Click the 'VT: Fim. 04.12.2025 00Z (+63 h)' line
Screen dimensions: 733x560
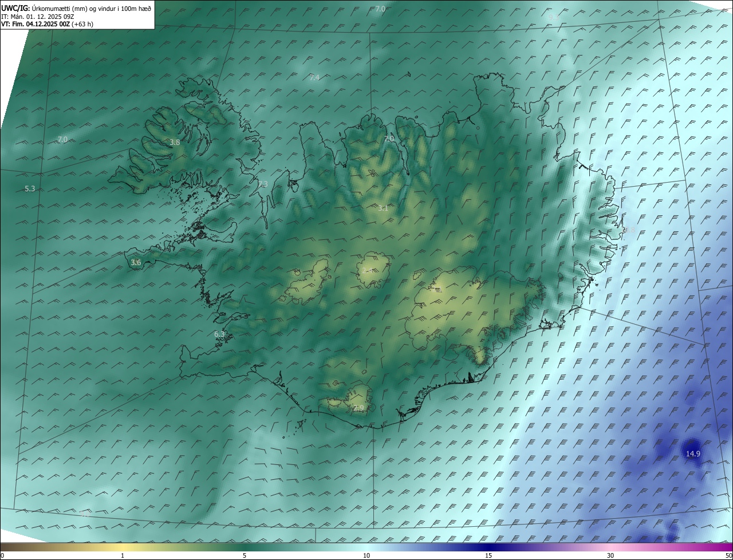[x=48, y=24]
